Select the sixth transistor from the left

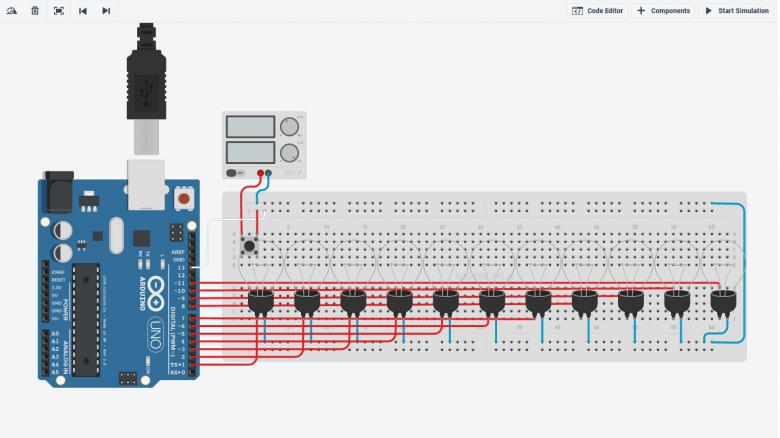[491, 303]
